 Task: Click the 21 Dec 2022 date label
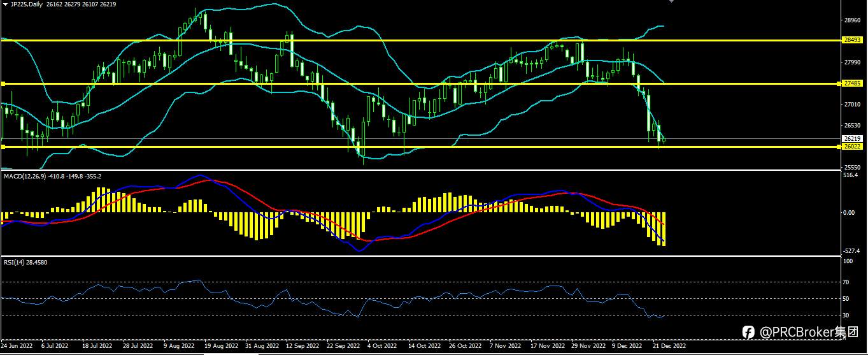[x=670, y=346]
